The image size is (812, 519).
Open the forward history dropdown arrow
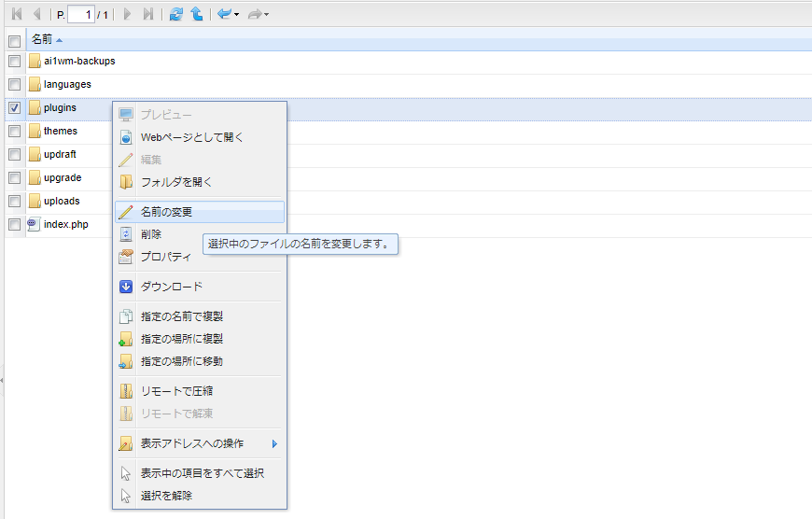point(266,15)
